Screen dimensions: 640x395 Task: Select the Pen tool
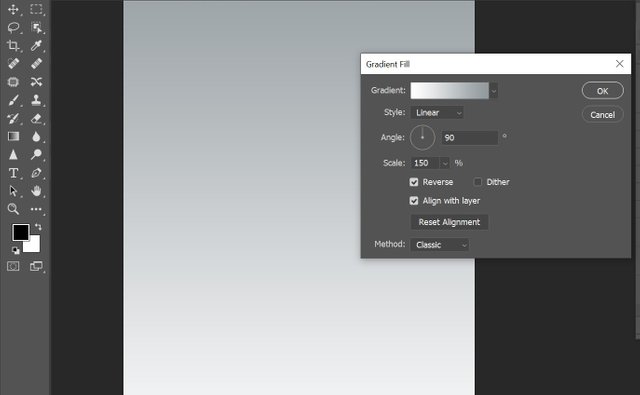[36, 173]
